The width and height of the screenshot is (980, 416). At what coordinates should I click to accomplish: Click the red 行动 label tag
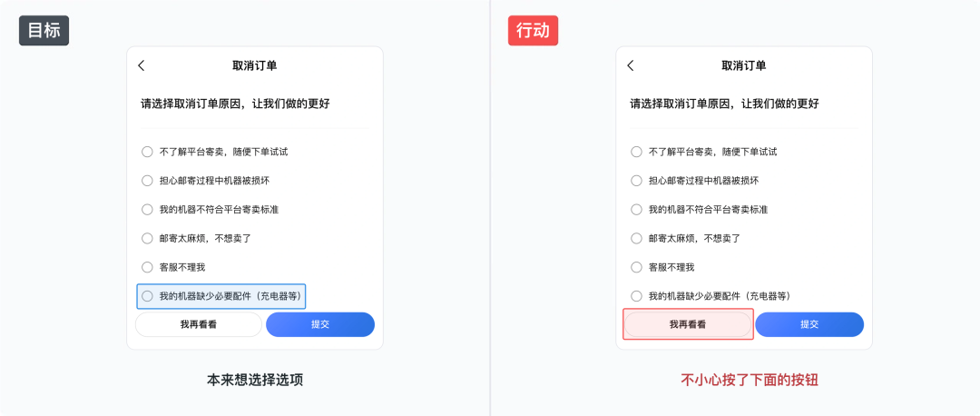click(x=533, y=30)
